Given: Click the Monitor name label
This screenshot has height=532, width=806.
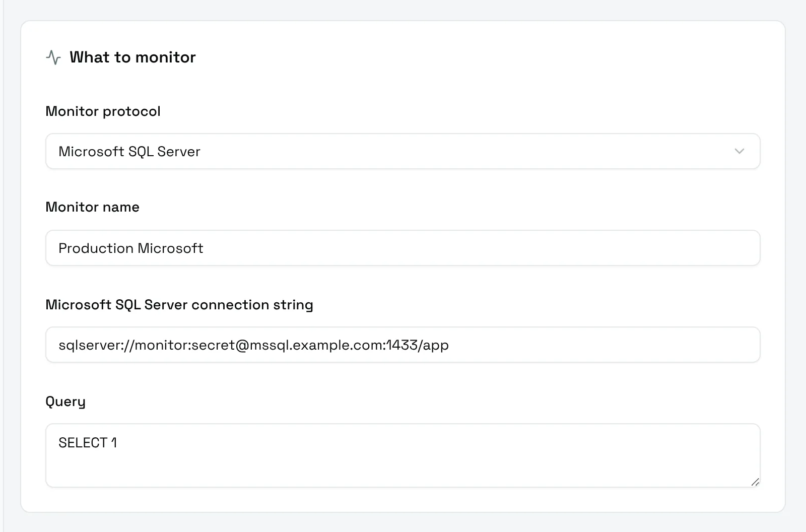Looking at the screenshot, I should [92, 207].
